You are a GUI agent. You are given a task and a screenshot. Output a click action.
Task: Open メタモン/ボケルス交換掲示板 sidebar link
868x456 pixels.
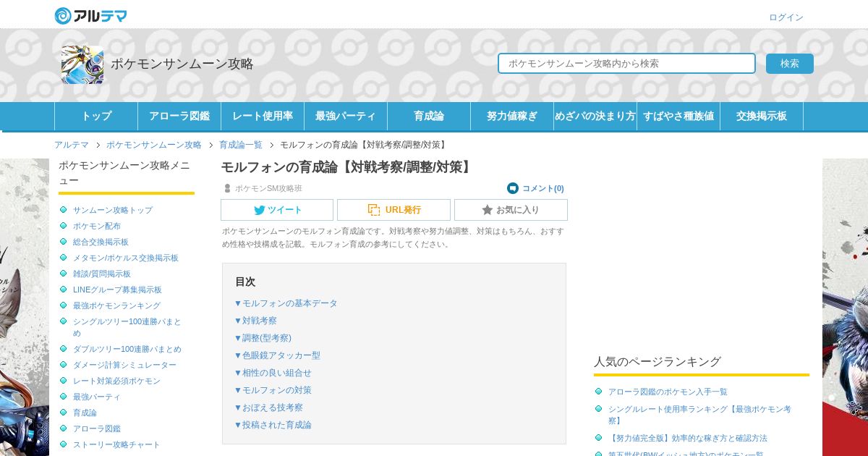pyautogui.click(x=126, y=258)
